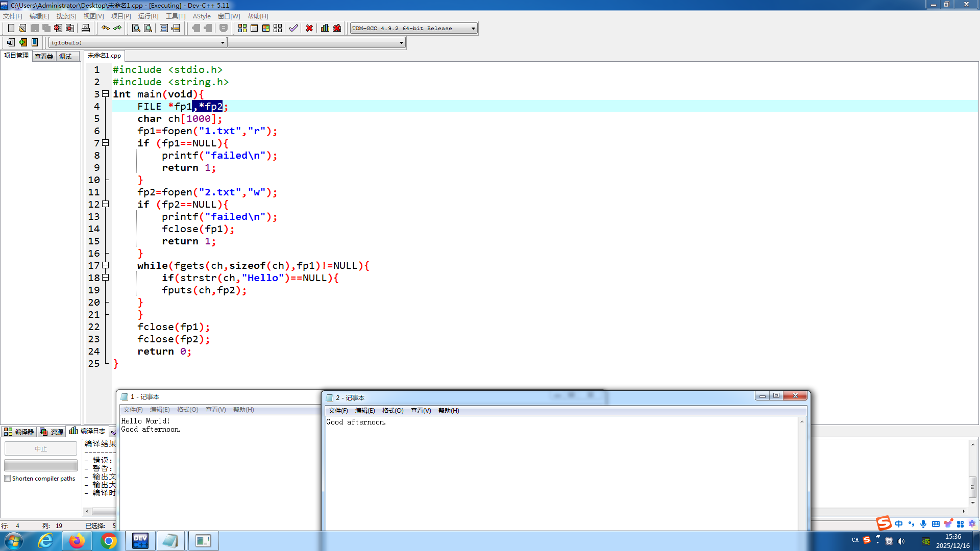
Task: Open the 格式(O) menu in Notepad 2
Action: [393, 411]
